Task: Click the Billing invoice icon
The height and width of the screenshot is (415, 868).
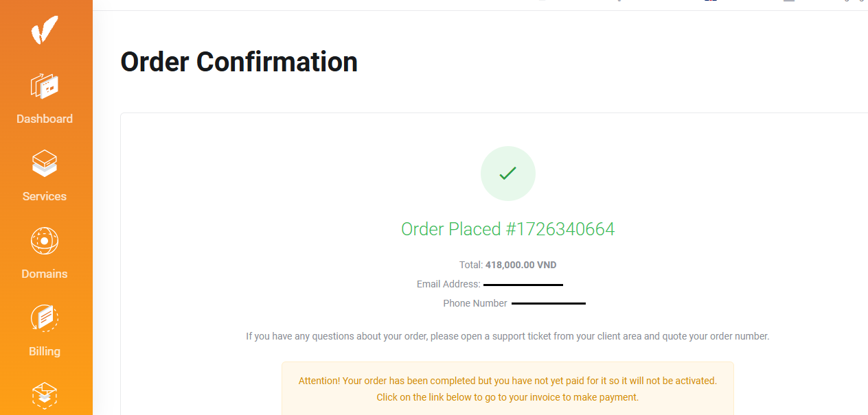Action: [45, 319]
